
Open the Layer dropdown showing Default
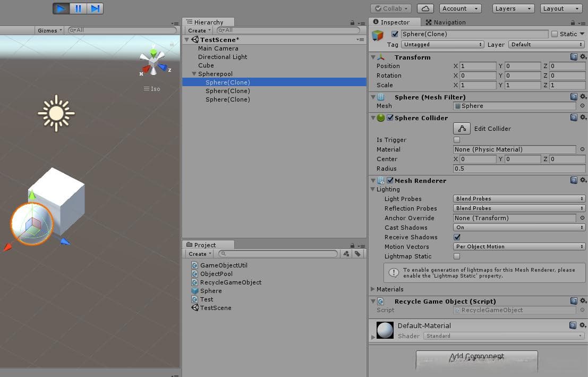click(x=547, y=44)
